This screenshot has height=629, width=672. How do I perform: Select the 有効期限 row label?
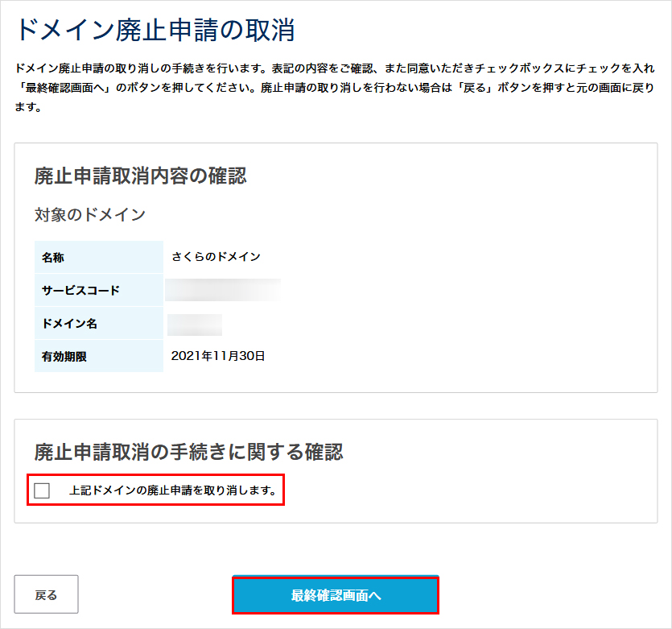coord(64,355)
